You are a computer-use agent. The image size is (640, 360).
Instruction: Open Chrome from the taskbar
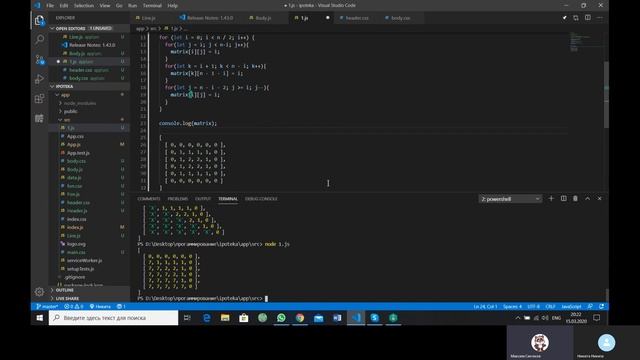pyautogui.click(x=300, y=318)
